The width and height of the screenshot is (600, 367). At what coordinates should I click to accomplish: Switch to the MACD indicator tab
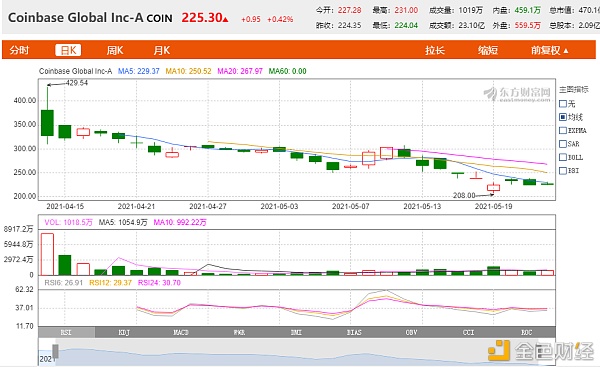pyautogui.click(x=181, y=332)
